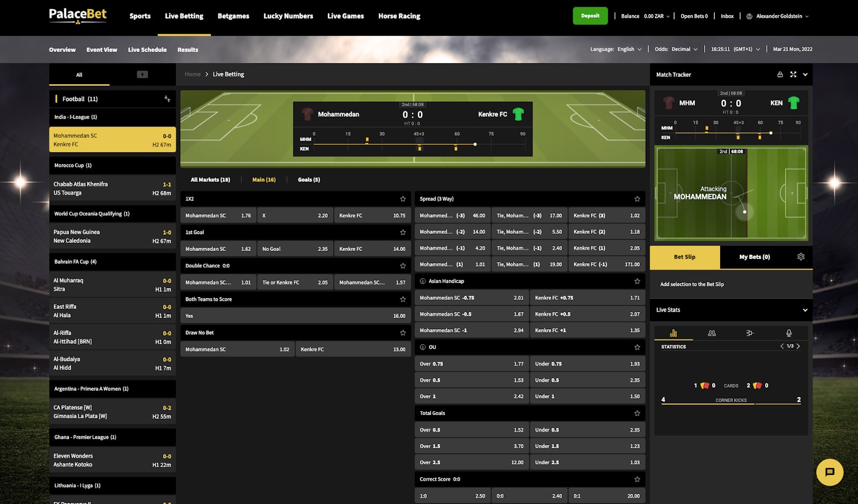Screen dimensions: 858x504
Task: Advance Live Stats page with right arrow
Action: 798,346
